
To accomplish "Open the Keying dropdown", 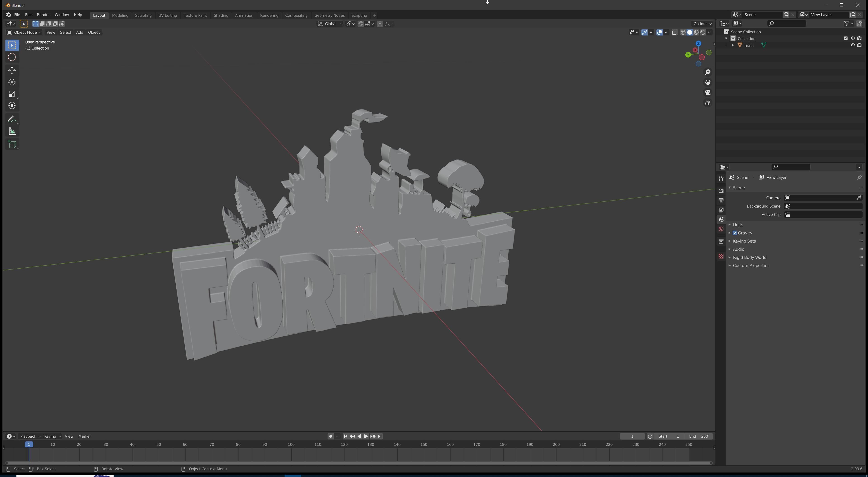I will tap(52, 436).
